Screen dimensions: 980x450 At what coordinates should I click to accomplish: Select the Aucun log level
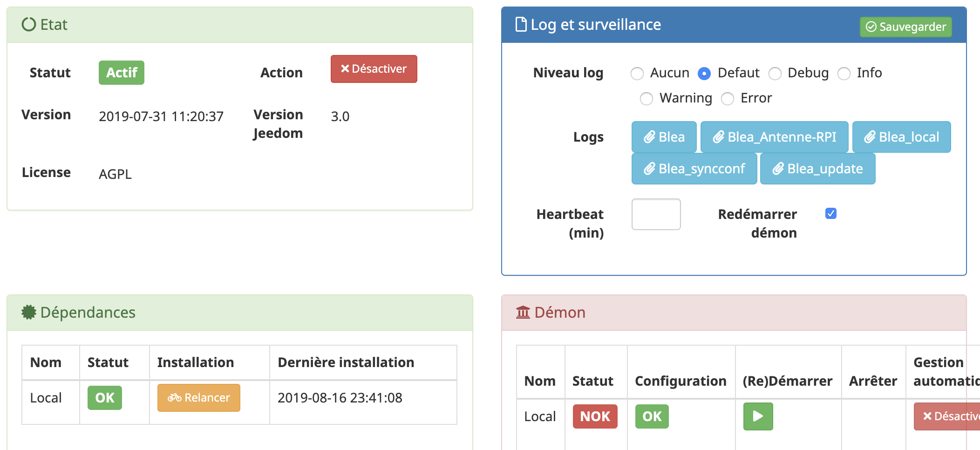point(637,74)
